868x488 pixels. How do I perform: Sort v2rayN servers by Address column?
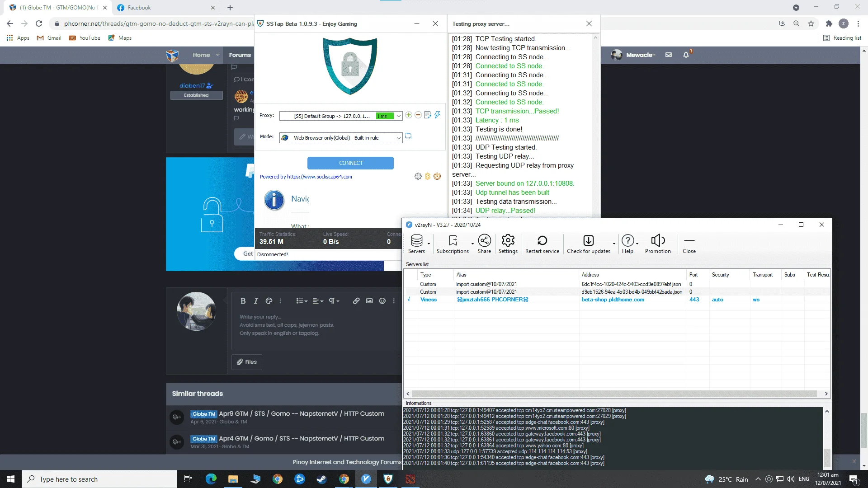tap(632, 275)
